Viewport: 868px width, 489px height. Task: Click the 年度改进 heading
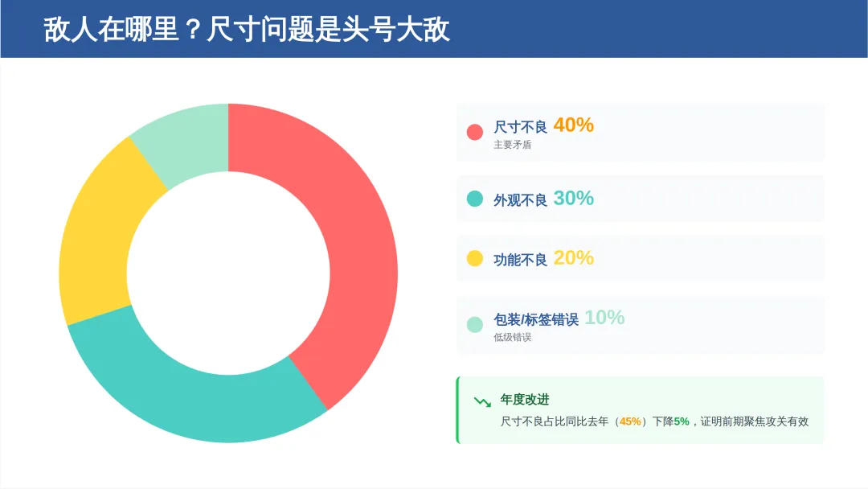(524, 399)
